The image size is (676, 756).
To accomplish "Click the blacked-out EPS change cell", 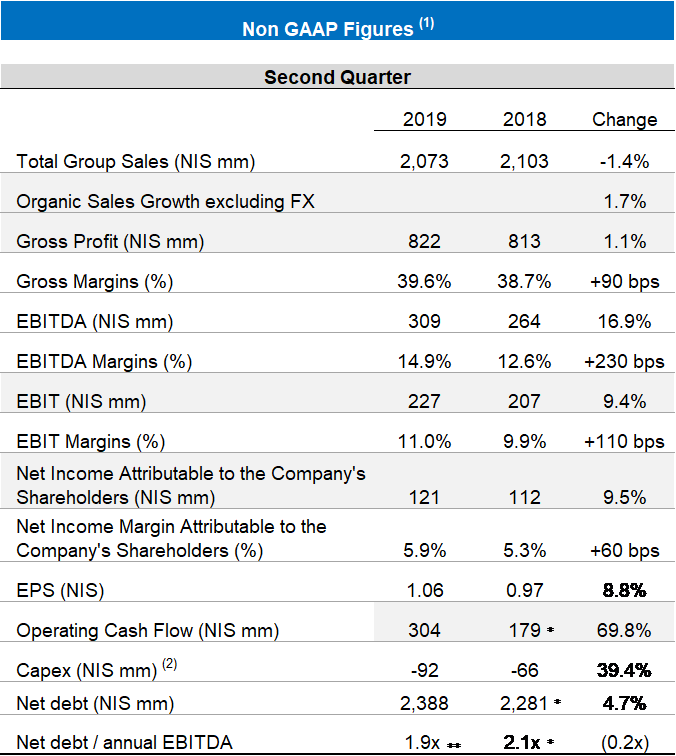I will coord(624,590).
